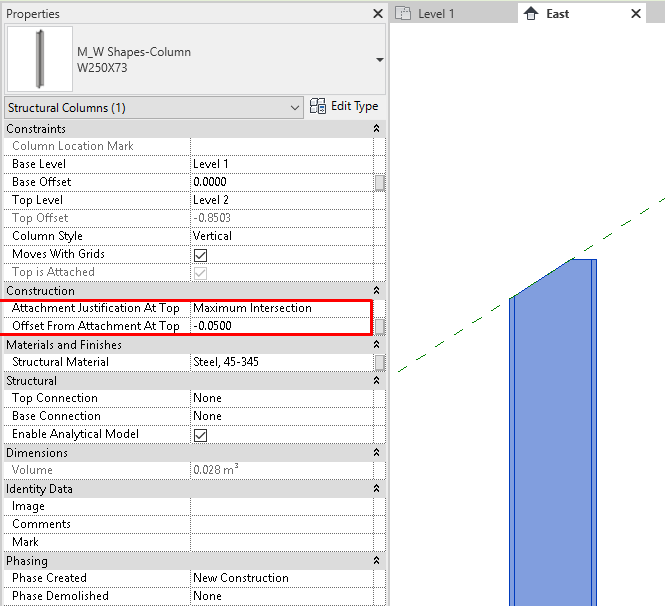Click the Level 1 floor plan tab icon
Screen dimensions: 665x606
403,14
